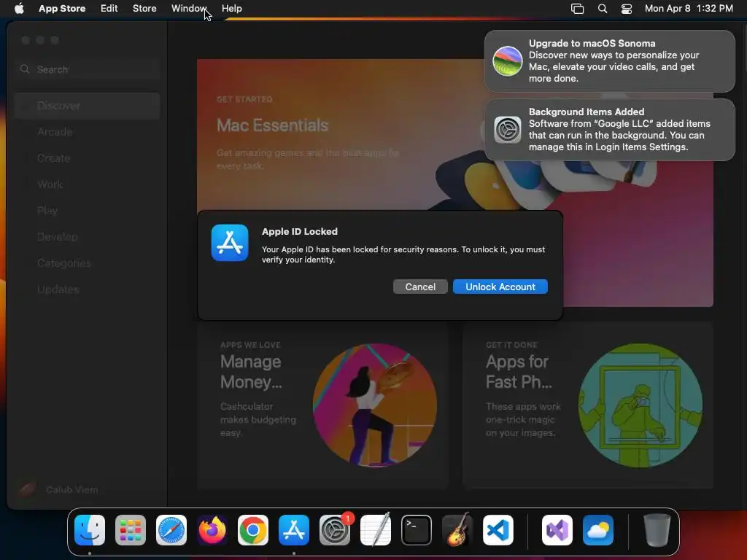The image size is (747, 560).
Task: Open the Edit menu
Action: 109,8
